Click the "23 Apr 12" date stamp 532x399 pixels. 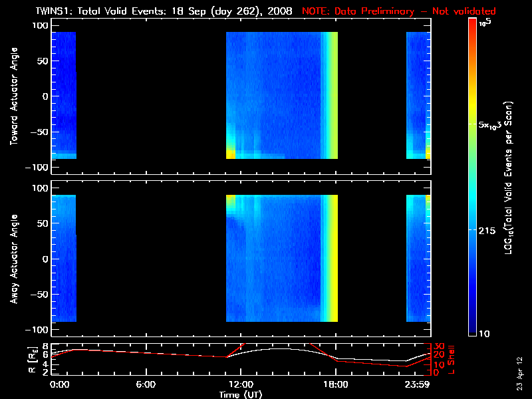pos(520,367)
